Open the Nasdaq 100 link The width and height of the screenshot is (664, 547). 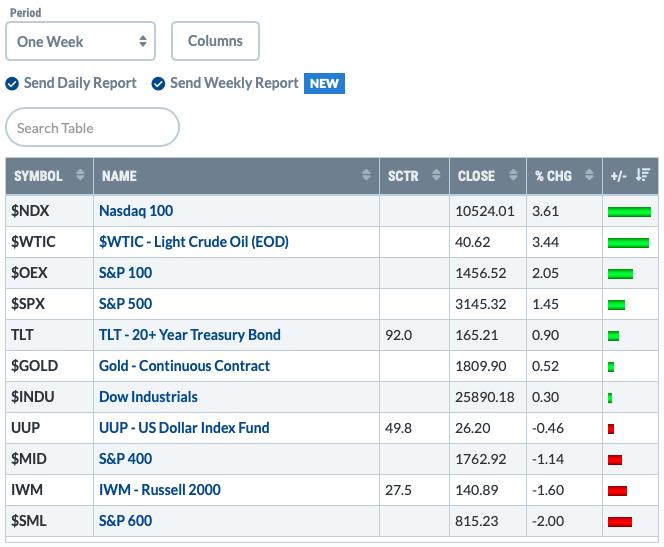point(136,211)
